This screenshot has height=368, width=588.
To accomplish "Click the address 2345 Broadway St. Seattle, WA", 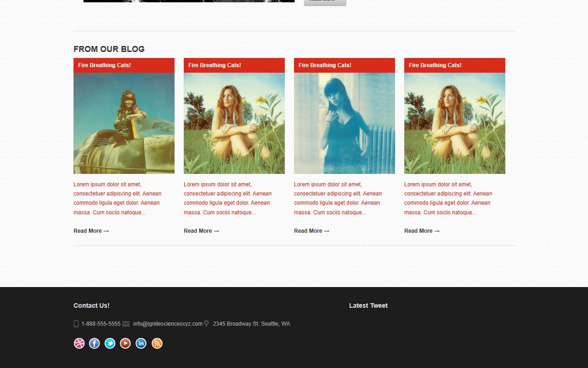I will click(x=251, y=324).
